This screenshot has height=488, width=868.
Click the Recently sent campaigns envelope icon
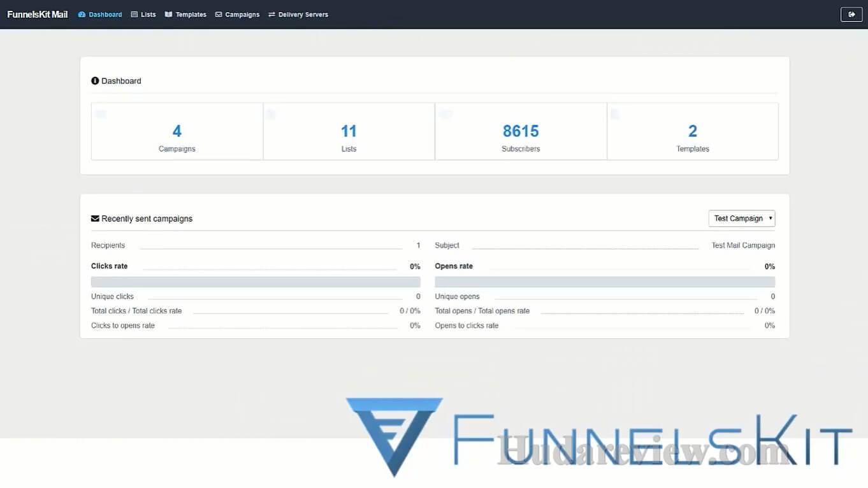tap(95, 219)
